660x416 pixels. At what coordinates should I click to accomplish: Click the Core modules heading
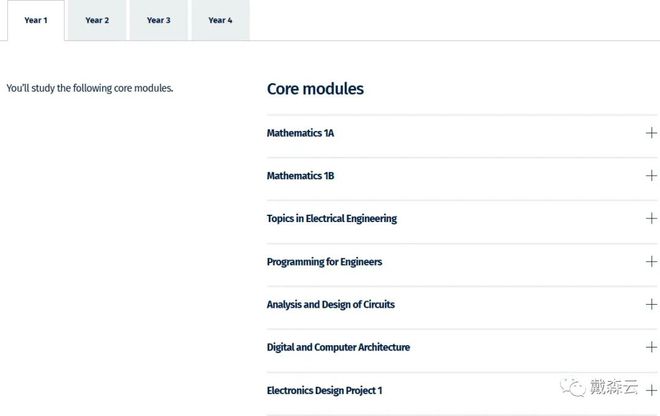click(x=315, y=89)
